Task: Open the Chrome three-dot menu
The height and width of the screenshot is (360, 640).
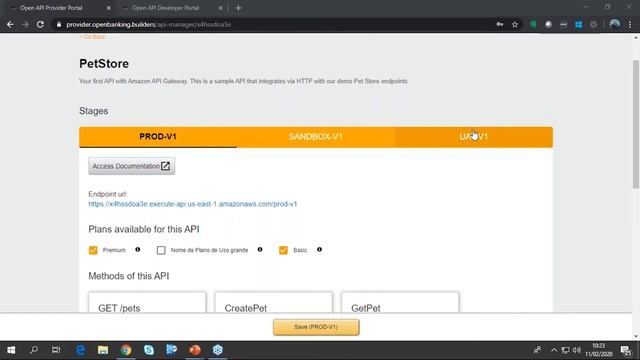Action: tap(630, 24)
